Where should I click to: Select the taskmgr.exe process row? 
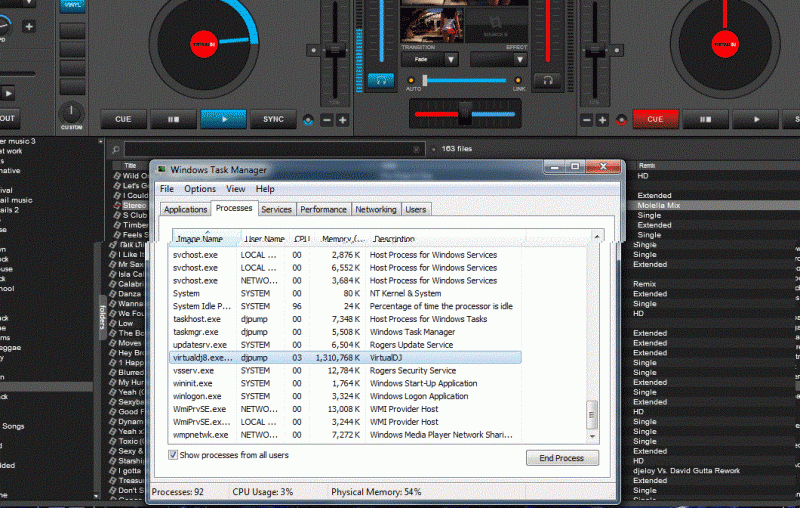345,332
